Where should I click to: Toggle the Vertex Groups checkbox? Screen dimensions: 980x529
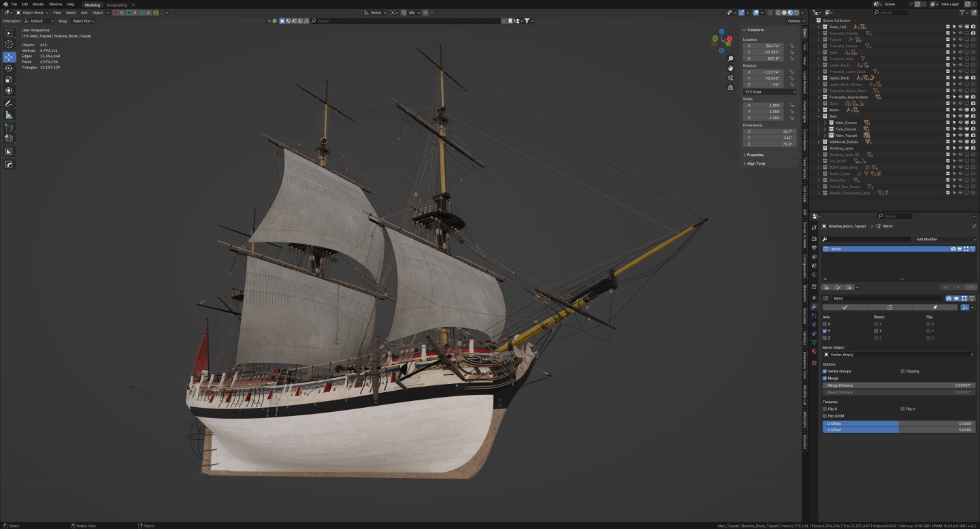[x=825, y=371]
